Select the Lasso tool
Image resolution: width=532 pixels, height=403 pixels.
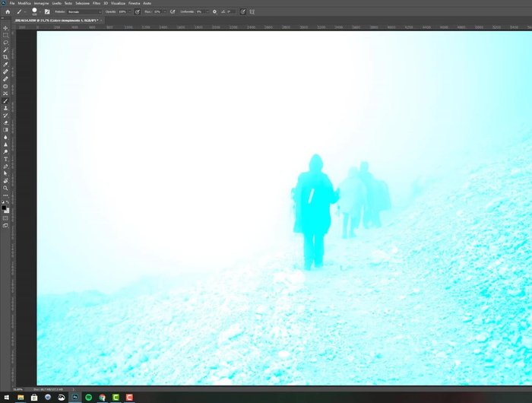pos(5,43)
